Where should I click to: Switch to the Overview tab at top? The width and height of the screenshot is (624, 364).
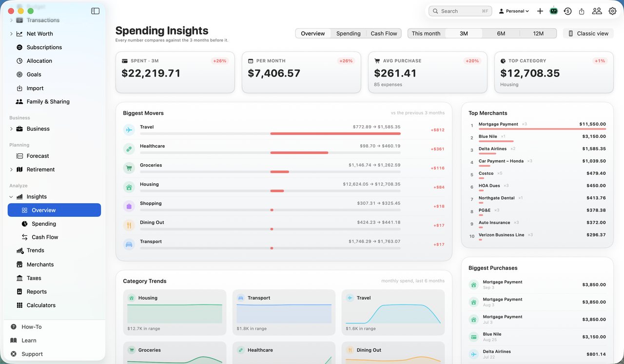click(x=313, y=34)
